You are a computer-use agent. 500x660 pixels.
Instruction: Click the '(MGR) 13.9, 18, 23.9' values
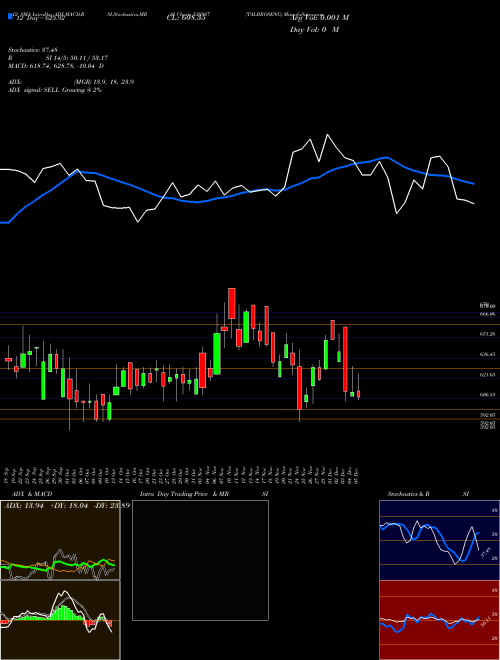(104, 82)
